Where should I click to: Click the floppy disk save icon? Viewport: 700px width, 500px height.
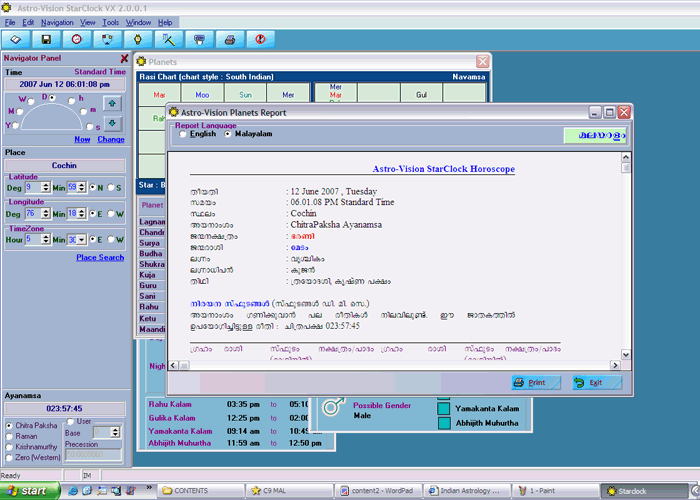click(x=46, y=40)
